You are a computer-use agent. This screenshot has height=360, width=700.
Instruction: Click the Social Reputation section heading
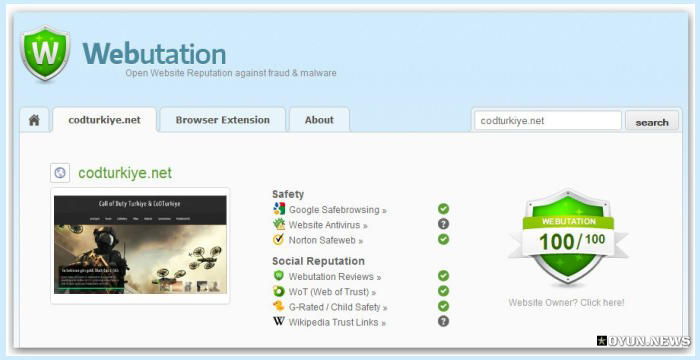point(318,261)
